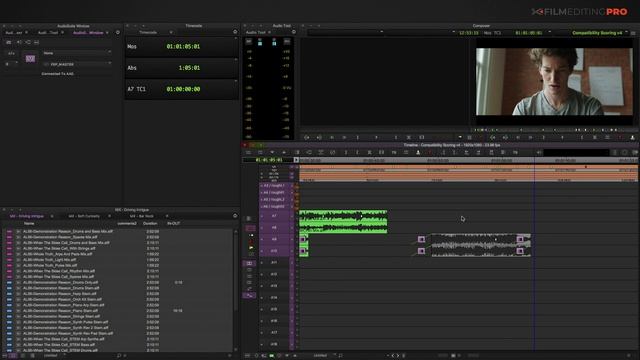The height and width of the screenshot is (360, 640).
Task: Sort bin by the Name column header
Action: (29, 223)
